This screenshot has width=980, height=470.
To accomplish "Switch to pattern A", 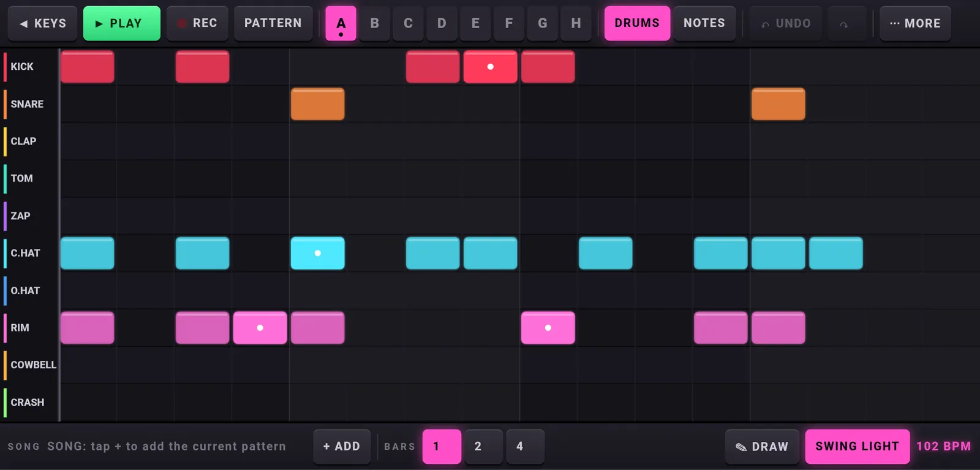I will pyautogui.click(x=341, y=23).
